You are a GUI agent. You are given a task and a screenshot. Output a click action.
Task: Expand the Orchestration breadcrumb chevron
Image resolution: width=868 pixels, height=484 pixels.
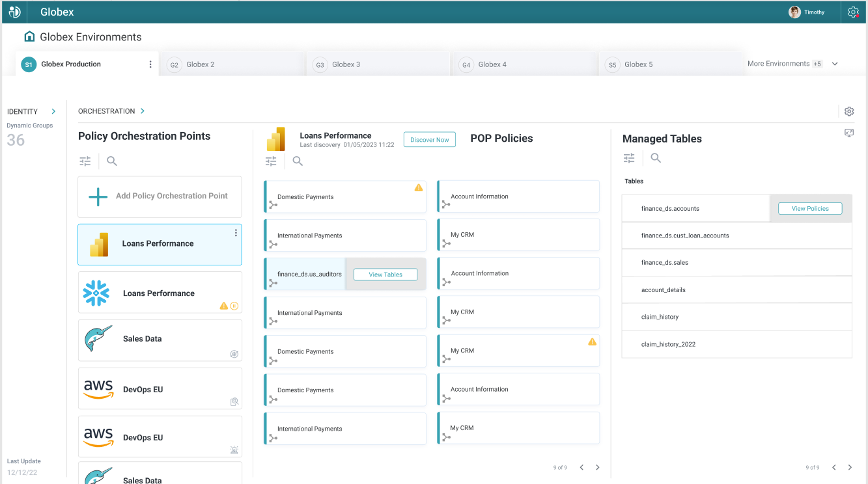coord(143,111)
